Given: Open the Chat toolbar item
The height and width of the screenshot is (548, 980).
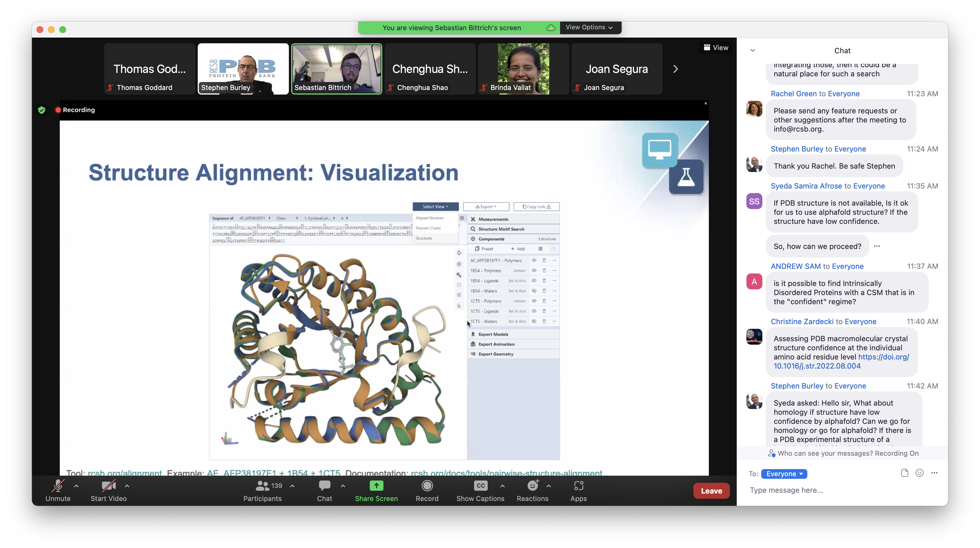Looking at the screenshot, I should click(324, 486).
